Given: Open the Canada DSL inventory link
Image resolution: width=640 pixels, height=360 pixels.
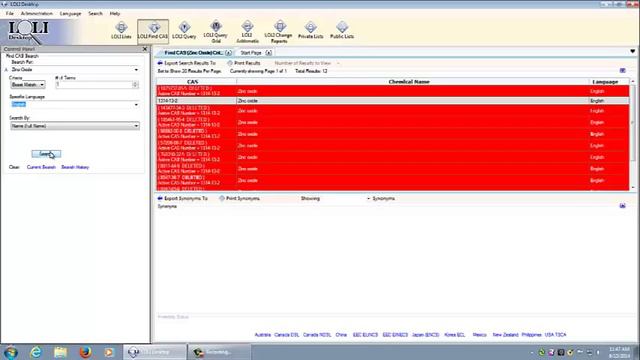Looking at the screenshot, I should tap(287, 335).
